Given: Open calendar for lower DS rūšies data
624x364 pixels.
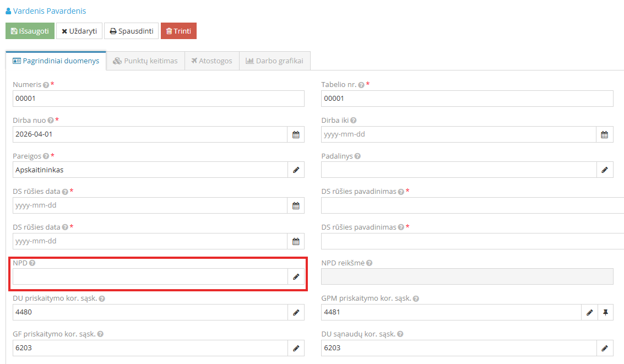Looking at the screenshot, I should pyautogui.click(x=296, y=241).
